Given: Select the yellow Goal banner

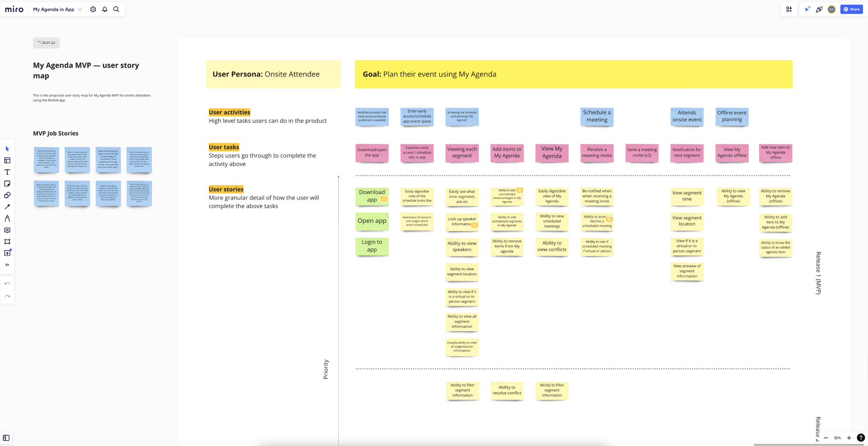Looking at the screenshot, I should point(573,74).
